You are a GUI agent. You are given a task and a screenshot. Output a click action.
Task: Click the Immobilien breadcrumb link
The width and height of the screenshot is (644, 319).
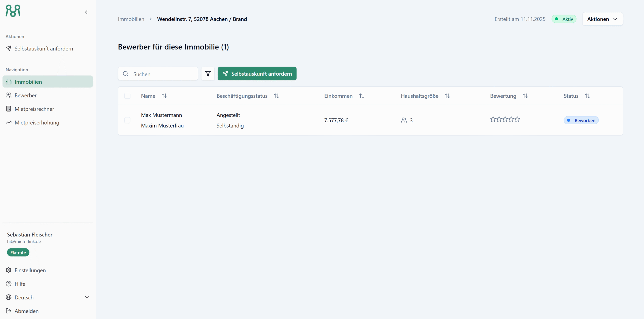point(131,19)
